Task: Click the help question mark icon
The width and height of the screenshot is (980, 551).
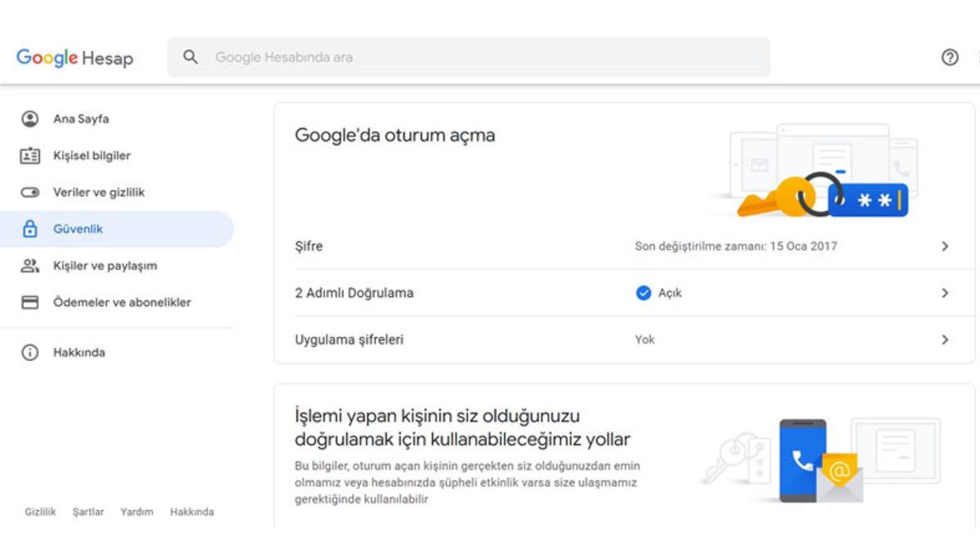Action: 949,57
